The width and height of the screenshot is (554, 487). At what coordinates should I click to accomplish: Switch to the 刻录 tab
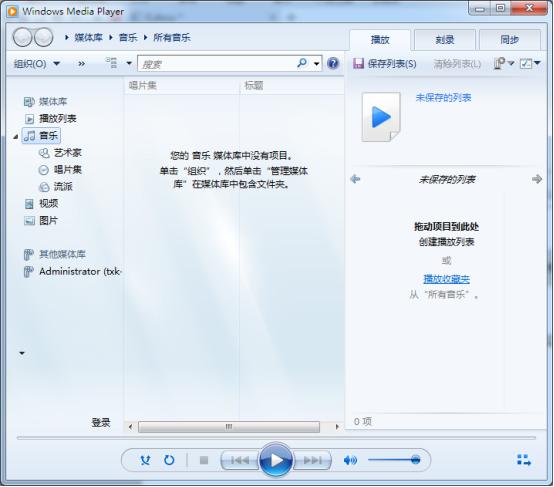[x=444, y=40]
